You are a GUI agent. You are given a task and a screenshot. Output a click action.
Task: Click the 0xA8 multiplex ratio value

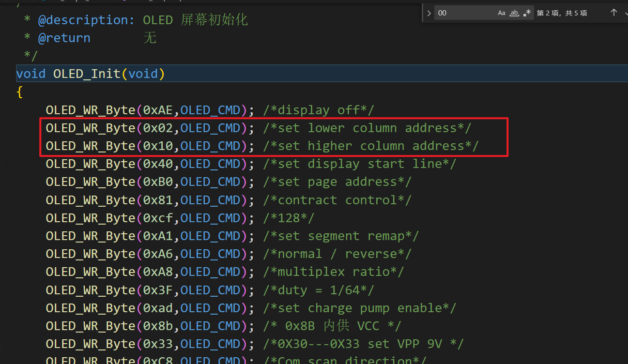tap(158, 272)
